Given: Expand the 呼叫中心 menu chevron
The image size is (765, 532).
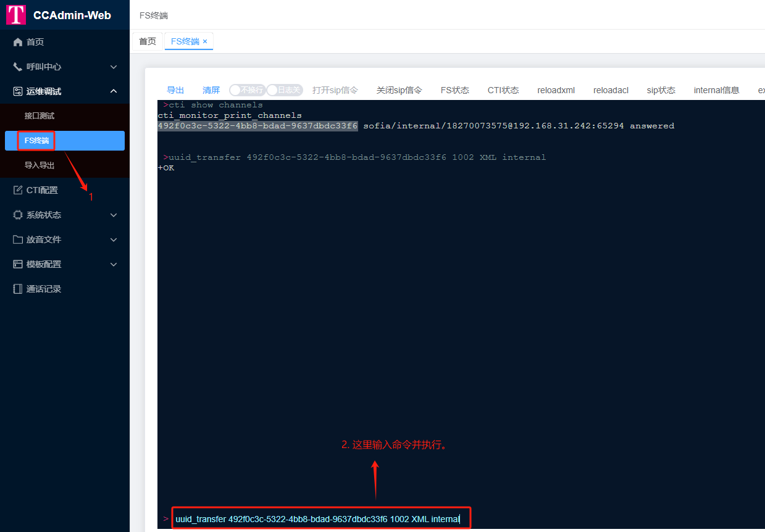Looking at the screenshot, I should [x=114, y=67].
